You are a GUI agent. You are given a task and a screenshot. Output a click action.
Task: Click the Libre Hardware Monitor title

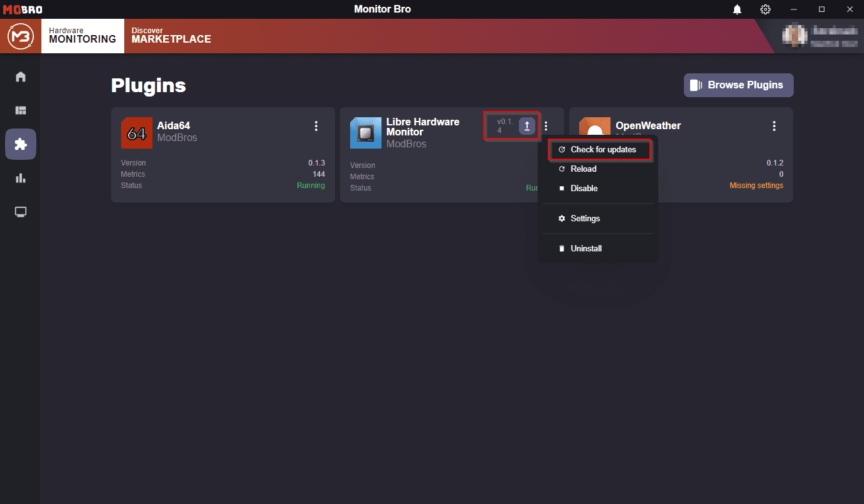click(423, 127)
